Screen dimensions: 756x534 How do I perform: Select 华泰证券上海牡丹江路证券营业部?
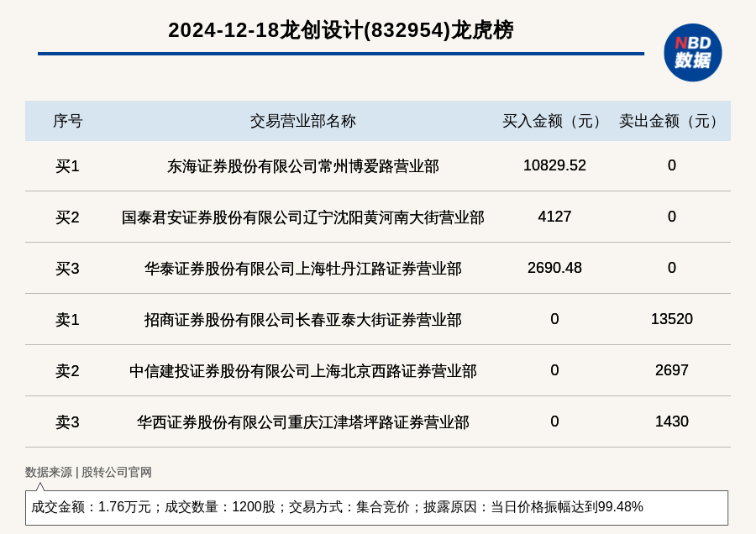coord(302,269)
